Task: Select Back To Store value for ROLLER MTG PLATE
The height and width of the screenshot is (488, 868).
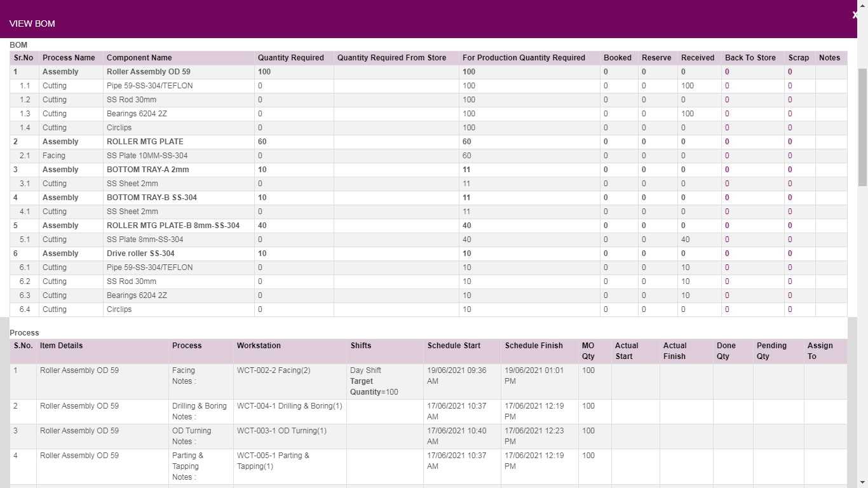Action: (x=727, y=142)
